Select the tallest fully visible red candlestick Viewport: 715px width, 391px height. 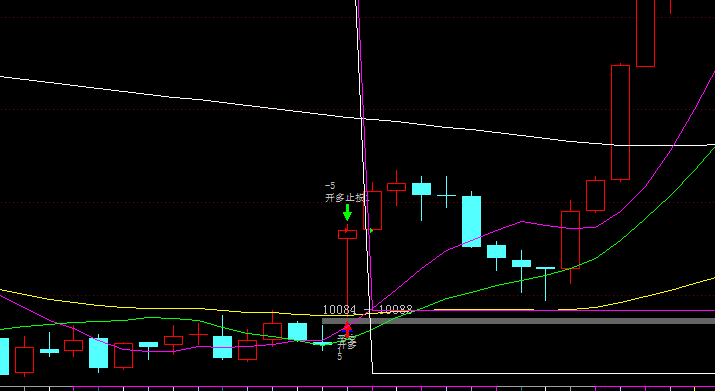pos(621,122)
